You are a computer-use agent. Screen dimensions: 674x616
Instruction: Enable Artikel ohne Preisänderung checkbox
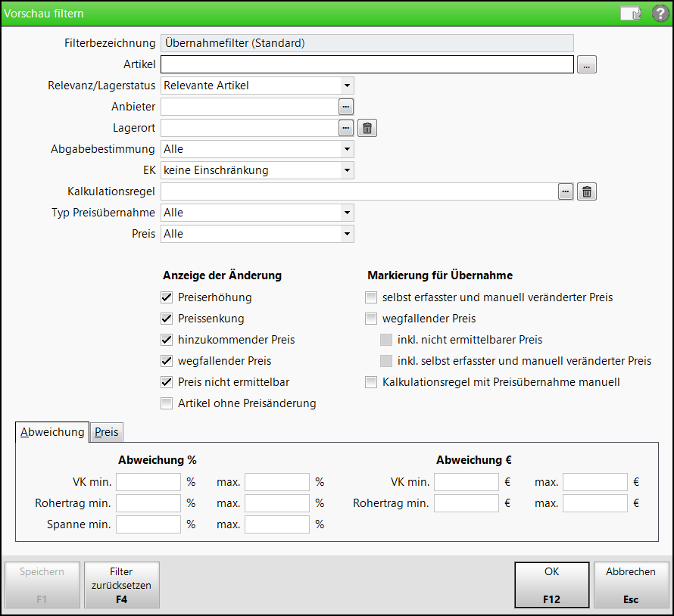[x=167, y=403]
